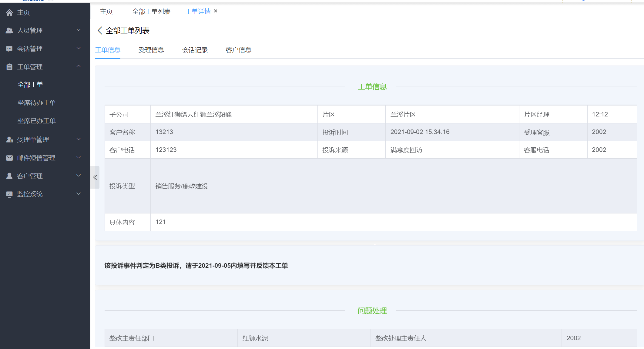This screenshot has width=644, height=349.
Task: Select the 客户信息 tab
Action: 238,50
